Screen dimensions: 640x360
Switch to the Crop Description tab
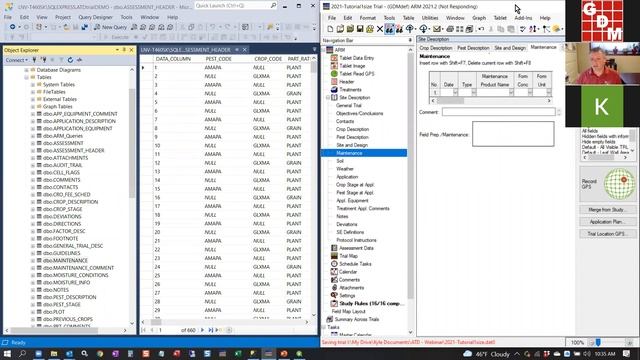436,48
